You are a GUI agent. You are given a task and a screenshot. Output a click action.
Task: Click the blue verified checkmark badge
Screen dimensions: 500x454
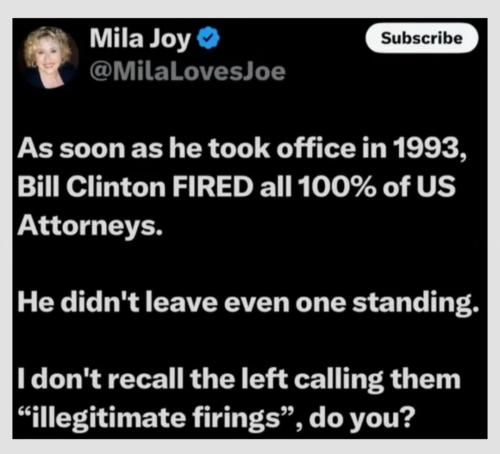click(208, 38)
